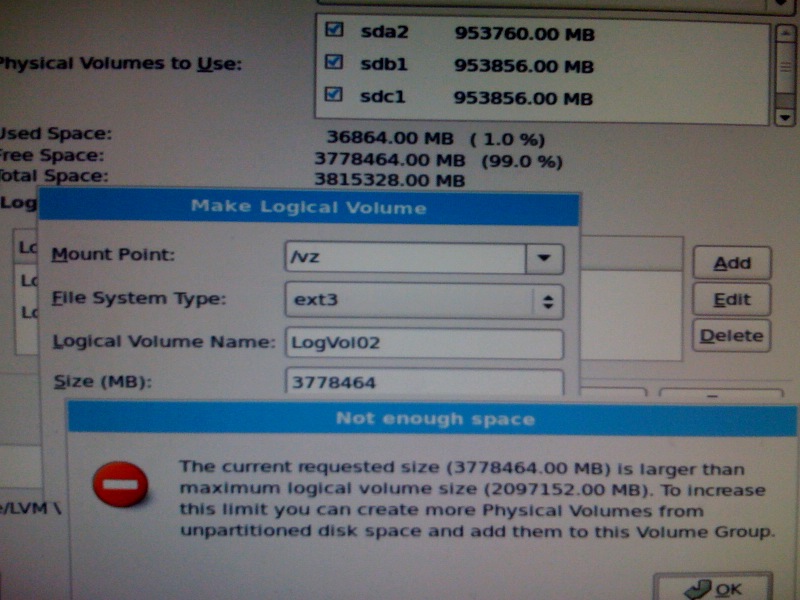This screenshot has height=600, width=800.
Task: Click the Make Logical Volume title bar
Action: 308,209
